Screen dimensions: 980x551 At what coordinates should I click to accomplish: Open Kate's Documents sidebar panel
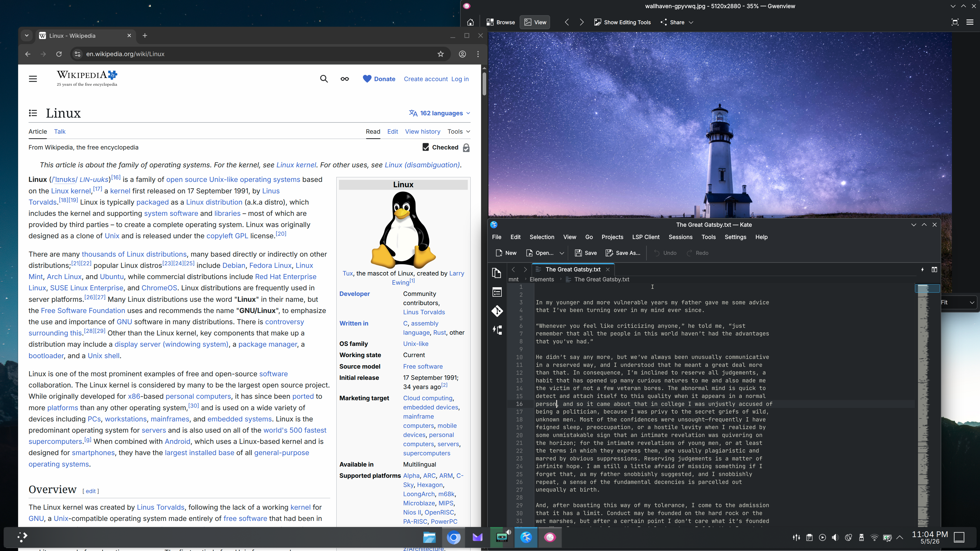click(x=497, y=273)
